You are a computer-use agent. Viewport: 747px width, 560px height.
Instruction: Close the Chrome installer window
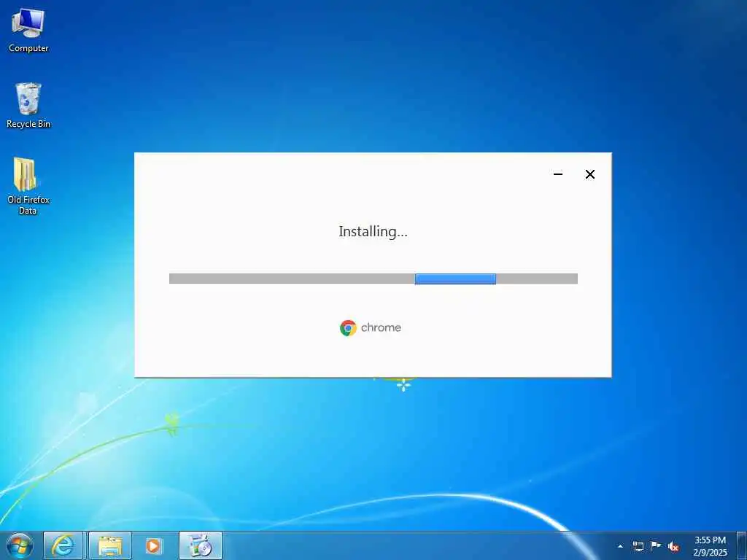click(x=589, y=174)
